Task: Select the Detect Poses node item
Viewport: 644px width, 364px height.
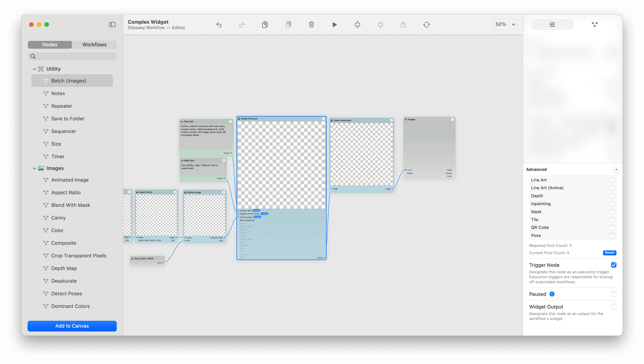Action: tap(72, 294)
